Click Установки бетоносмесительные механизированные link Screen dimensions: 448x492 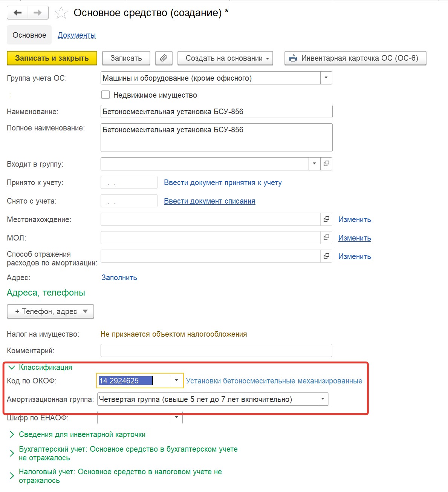(x=274, y=381)
